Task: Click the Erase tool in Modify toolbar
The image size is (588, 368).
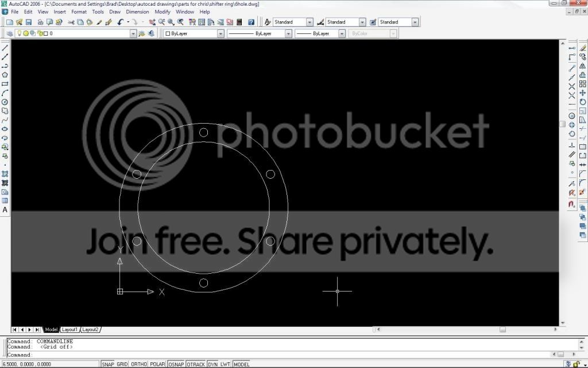Action: (583, 48)
